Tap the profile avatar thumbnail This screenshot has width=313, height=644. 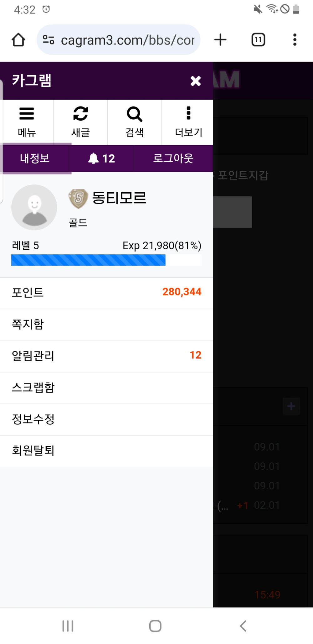click(x=34, y=207)
